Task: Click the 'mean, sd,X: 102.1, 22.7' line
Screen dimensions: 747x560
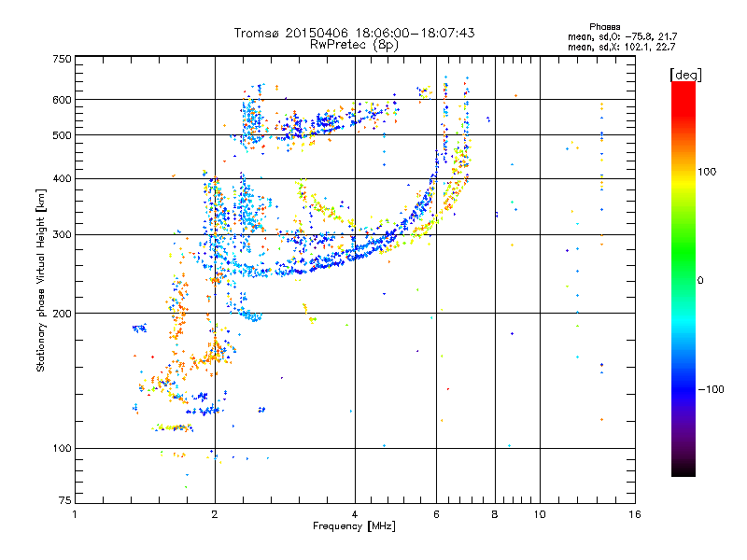Action: pos(621,47)
